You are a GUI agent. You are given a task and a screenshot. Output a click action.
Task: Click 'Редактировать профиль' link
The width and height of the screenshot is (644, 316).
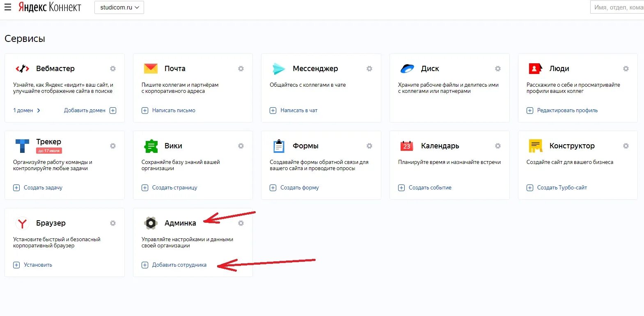pyautogui.click(x=567, y=110)
